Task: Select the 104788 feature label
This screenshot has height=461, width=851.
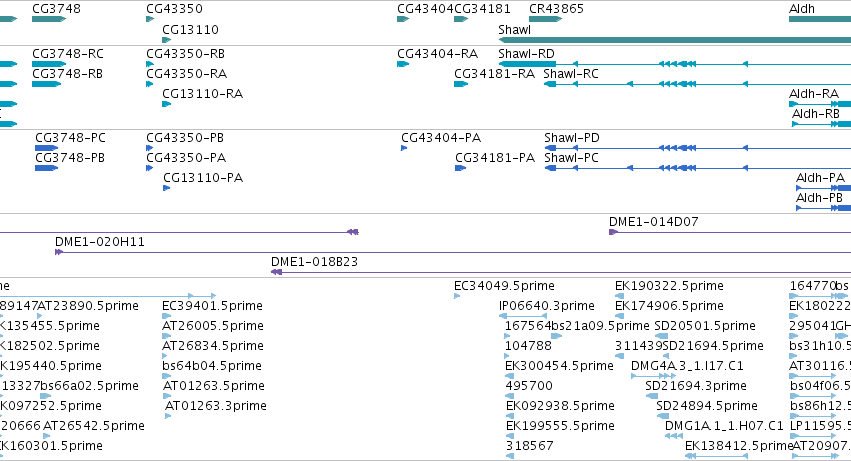Action: [528, 346]
